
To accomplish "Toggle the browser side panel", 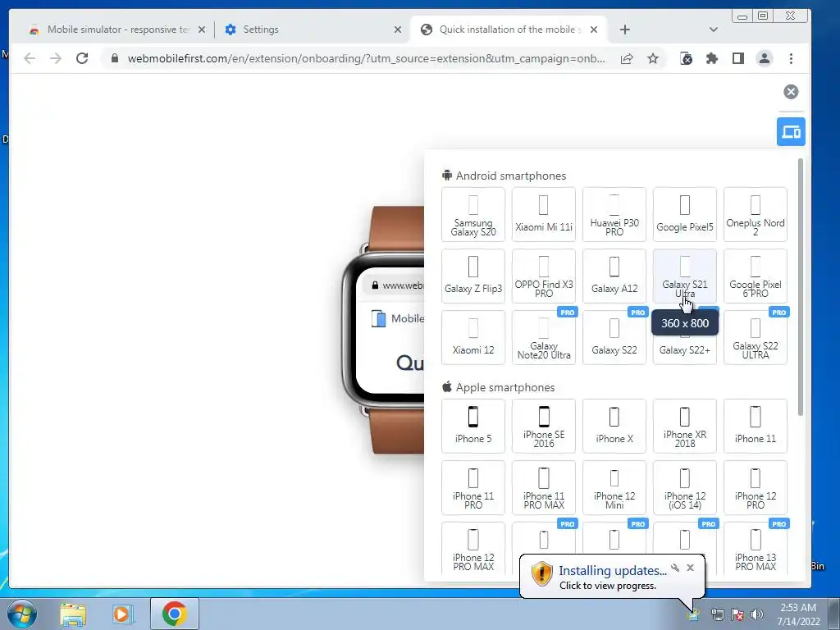I will pyautogui.click(x=738, y=58).
